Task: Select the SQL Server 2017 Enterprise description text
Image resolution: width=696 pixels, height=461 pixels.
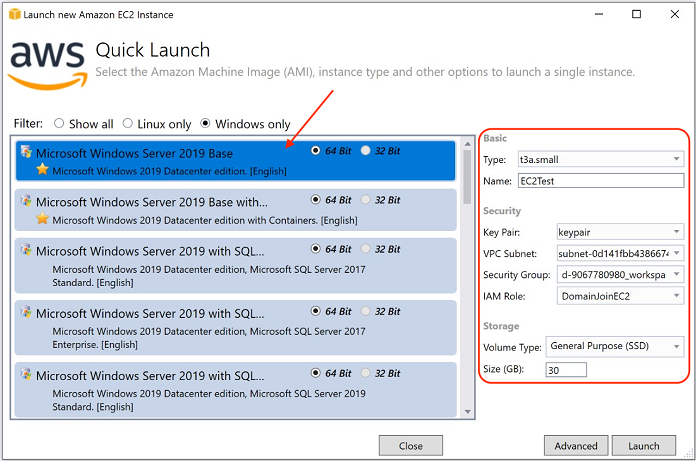Action: [x=209, y=338]
